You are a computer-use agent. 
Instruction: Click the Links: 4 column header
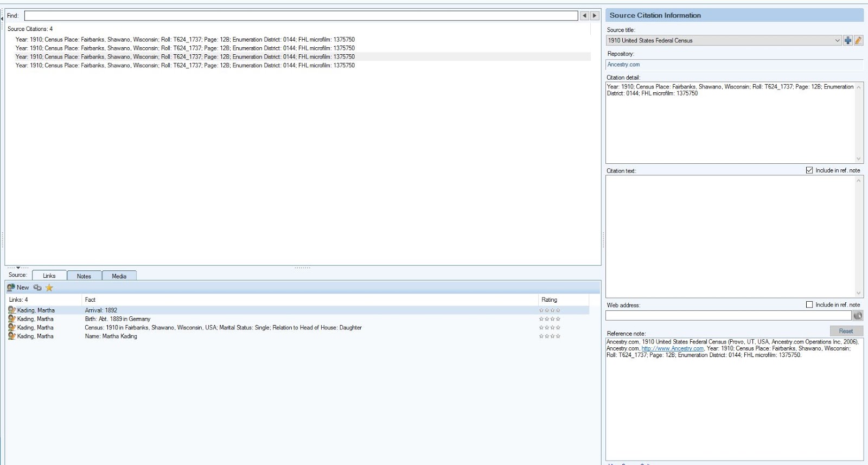tap(43, 300)
